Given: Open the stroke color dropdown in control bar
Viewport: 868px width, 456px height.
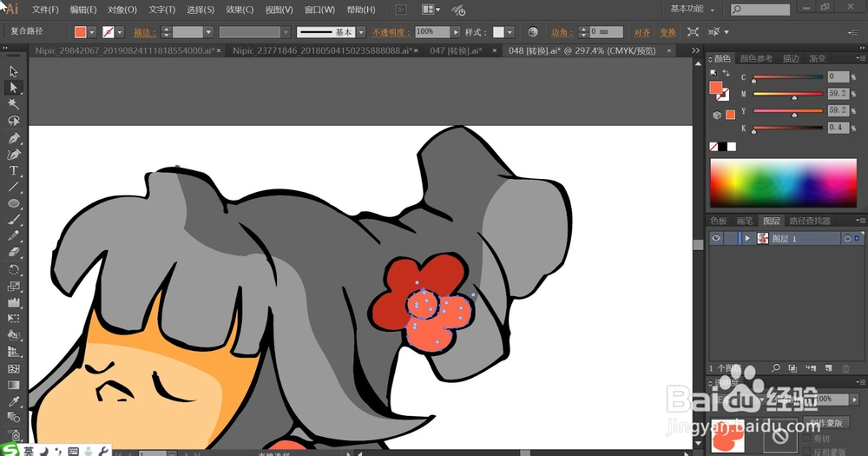Looking at the screenshot, I should click(x=120, y=32).
